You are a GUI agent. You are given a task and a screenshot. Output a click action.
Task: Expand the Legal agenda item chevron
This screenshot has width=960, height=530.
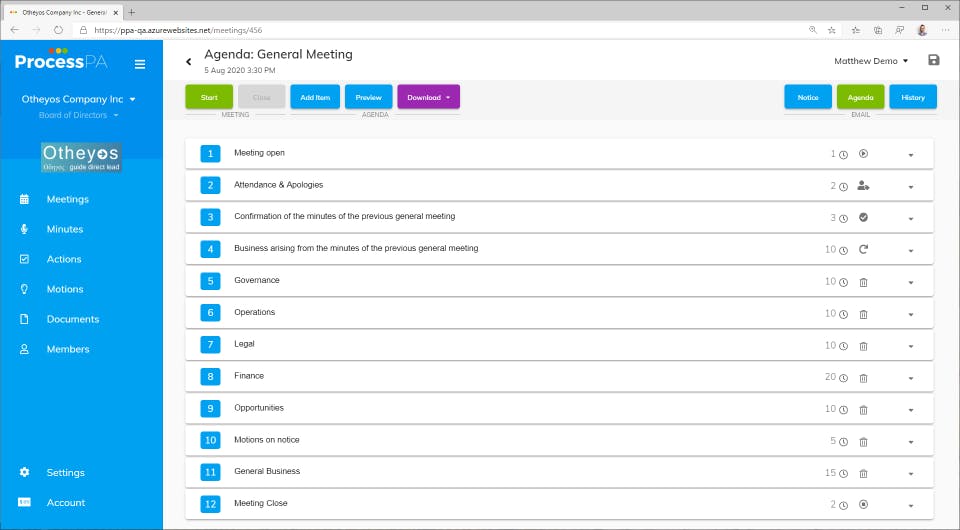pyautogui.click(x=911, y=347)
